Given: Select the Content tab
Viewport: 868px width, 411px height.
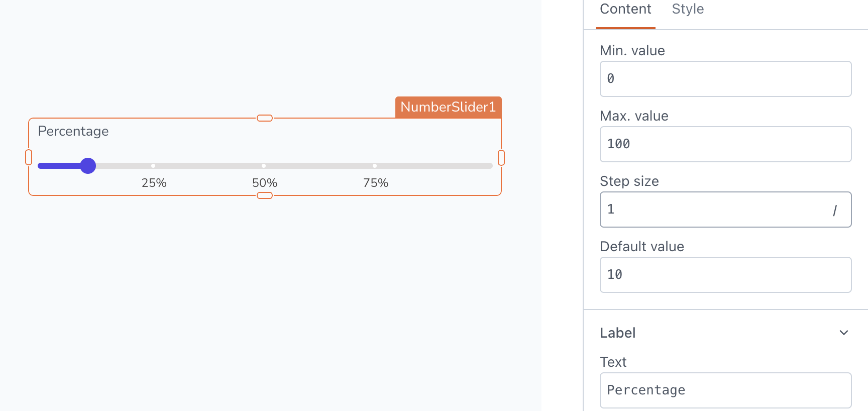Looking at the screenshot, I should pyautogui.click(x=625, y=10).
